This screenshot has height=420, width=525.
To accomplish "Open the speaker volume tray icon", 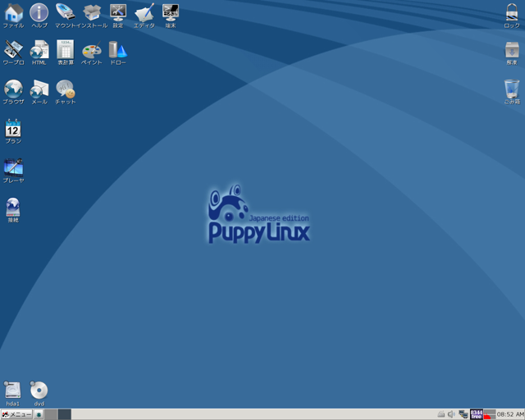I will [x=451, y=414].
